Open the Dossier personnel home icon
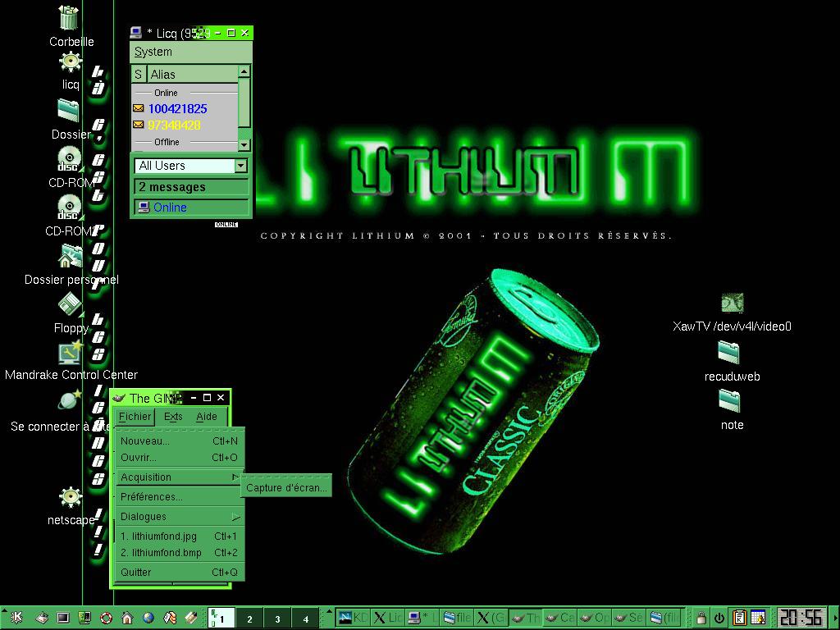 (x=71, y=256)
